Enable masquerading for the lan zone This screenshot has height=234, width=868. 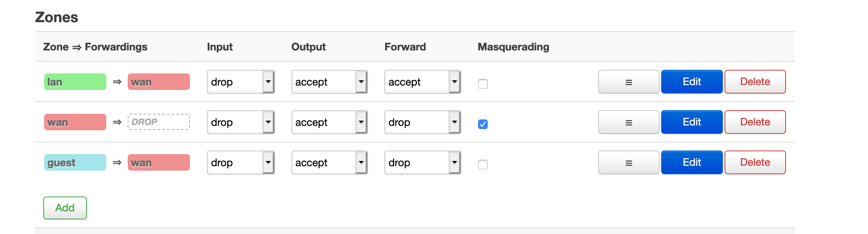point(482,84)
